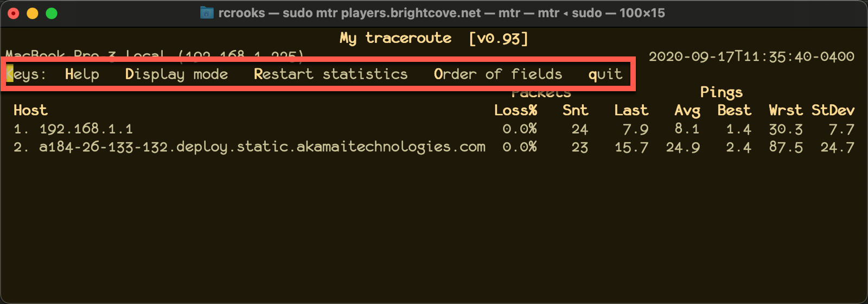Click the Last column header
The height and width of the screenshot is (304, 868).
pos(631,110)
